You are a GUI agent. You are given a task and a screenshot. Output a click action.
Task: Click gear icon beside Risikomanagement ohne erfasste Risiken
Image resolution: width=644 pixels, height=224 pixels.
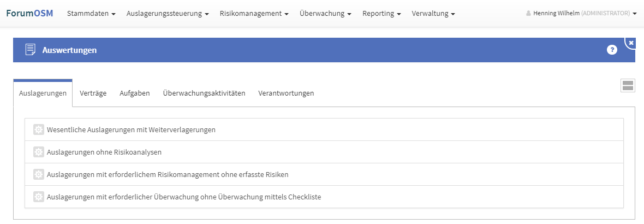click(x=38, y=174)
